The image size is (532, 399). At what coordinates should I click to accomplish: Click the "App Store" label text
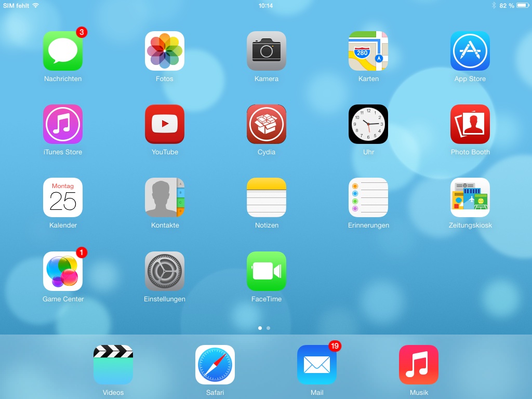pos(470,79)
